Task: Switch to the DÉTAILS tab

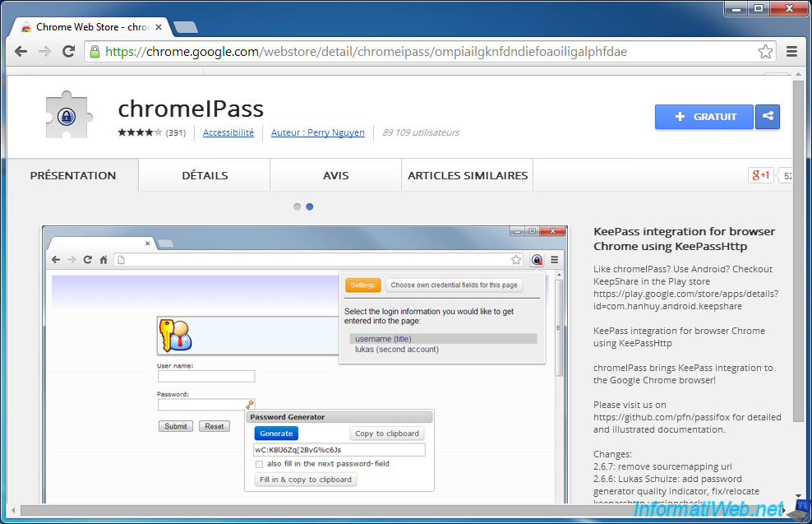Action: 205,175
